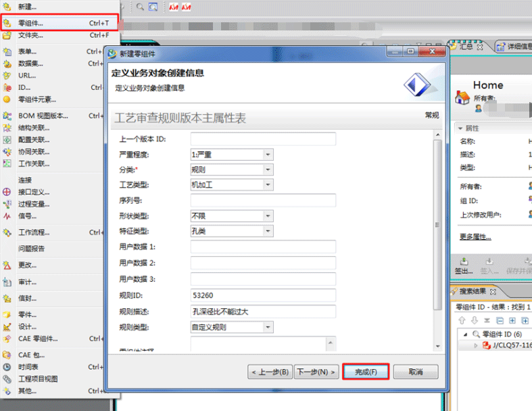Viewport: 532px width, 411px height.
Task: Click the 签出 check-out icon
Action: click(464, 261)
